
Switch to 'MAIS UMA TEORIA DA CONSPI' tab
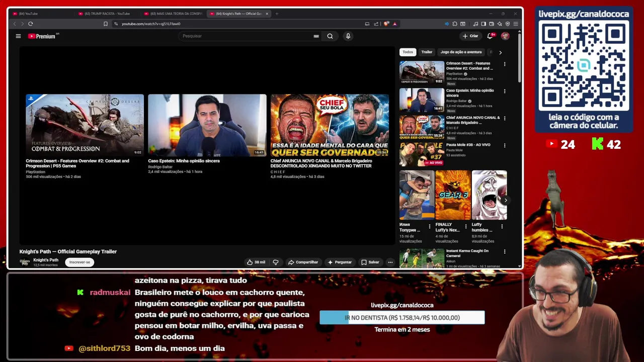[x=173, y=14]
